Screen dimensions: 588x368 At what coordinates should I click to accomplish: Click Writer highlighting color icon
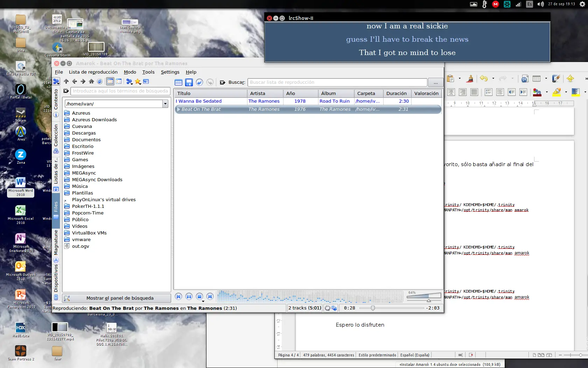click(557, 92)
